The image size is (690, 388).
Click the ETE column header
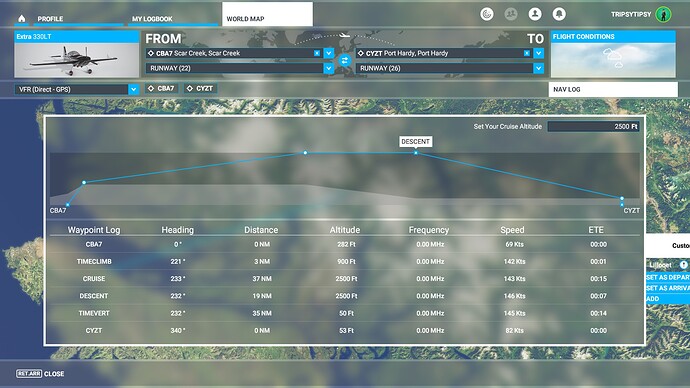click(x=596, y=230)
